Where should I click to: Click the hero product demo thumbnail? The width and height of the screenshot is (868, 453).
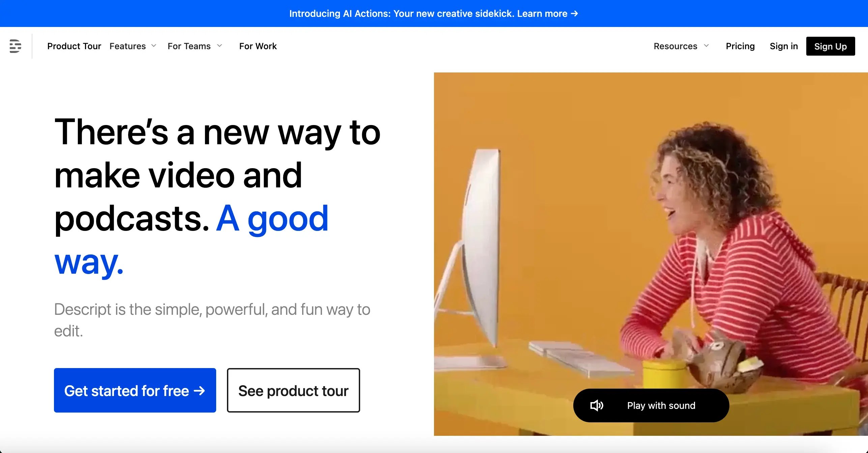[652, 253]
